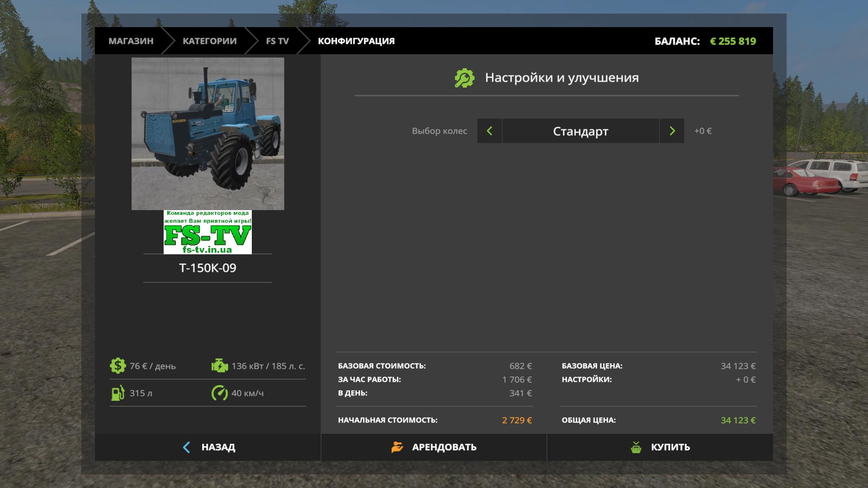Click the T-150K-09 model name
Image resolution: width=868 pixels, height=488 pixels.
208,268
